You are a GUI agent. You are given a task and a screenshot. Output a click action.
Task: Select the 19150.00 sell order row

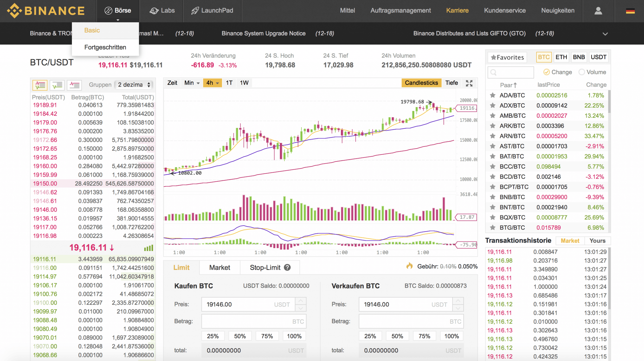pos(93,184)
